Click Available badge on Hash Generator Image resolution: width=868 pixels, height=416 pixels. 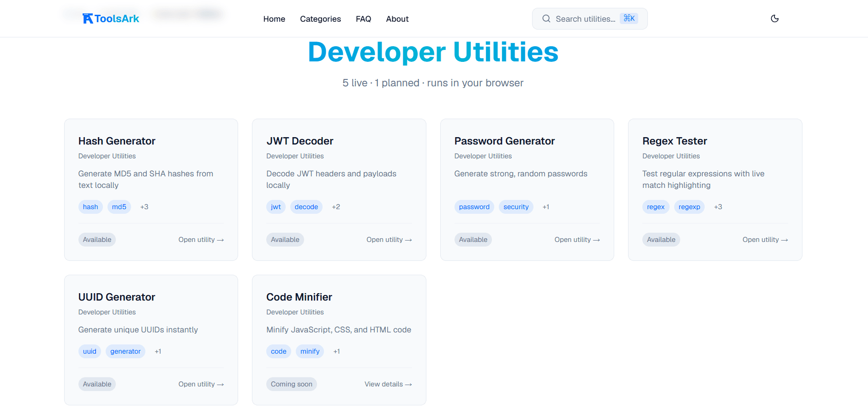(x=97, y=240)
